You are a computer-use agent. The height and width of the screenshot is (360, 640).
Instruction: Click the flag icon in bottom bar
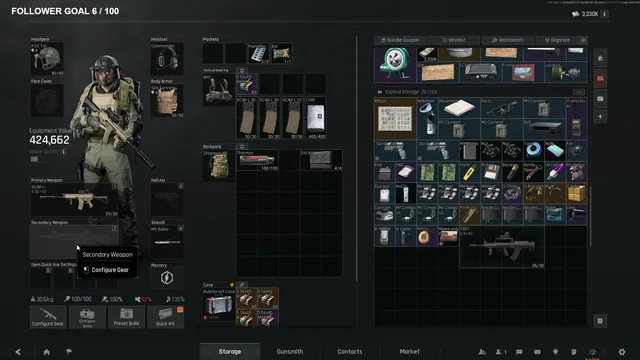tap(69, 351)
